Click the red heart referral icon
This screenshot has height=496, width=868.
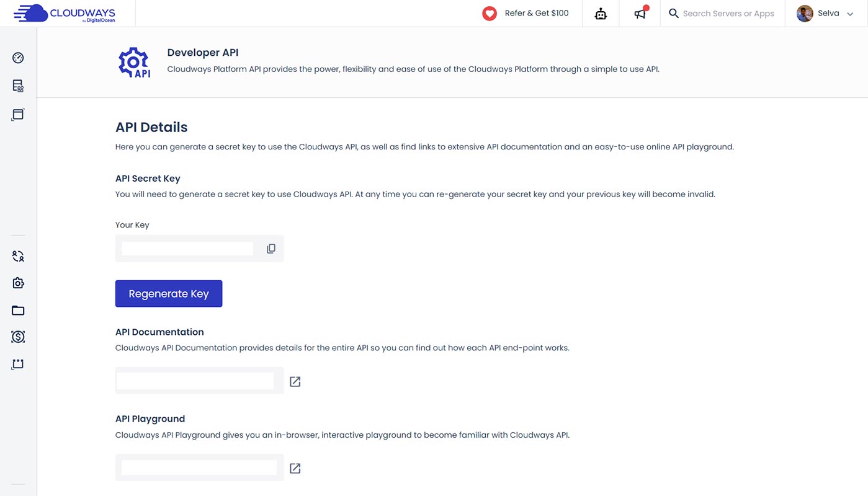490,14
